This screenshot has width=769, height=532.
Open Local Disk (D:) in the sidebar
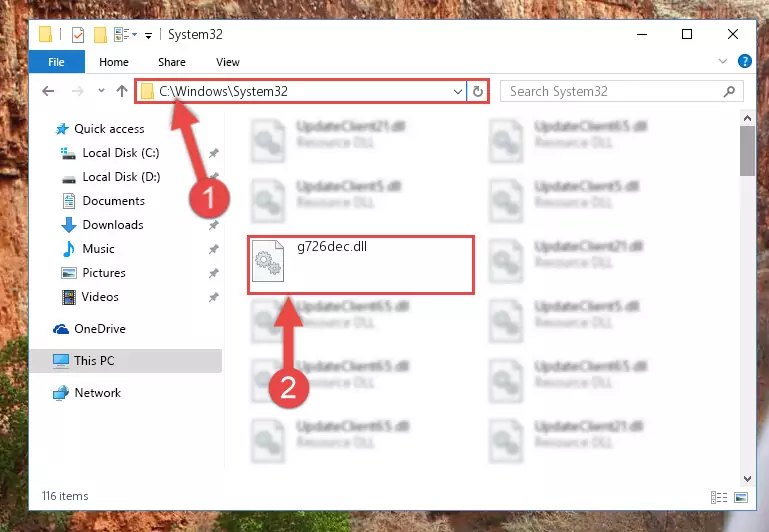tap(121, 177)
